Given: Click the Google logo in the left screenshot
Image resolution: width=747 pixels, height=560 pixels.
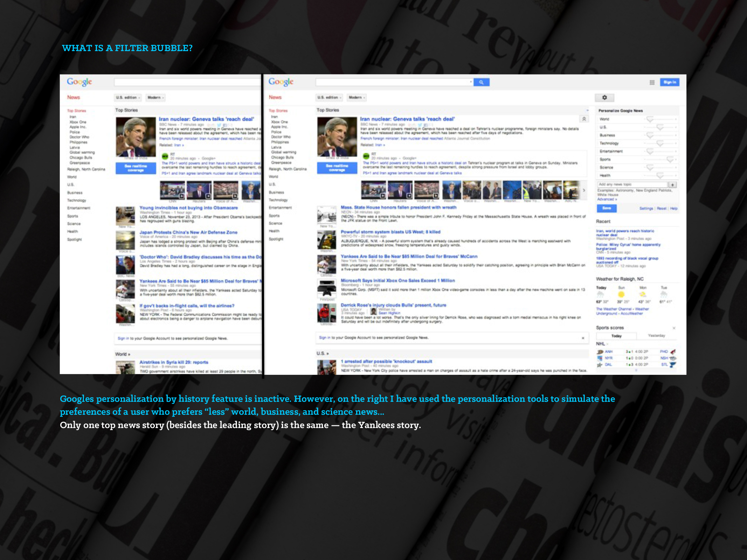Looking at the screenshot, I should [79, 82].
